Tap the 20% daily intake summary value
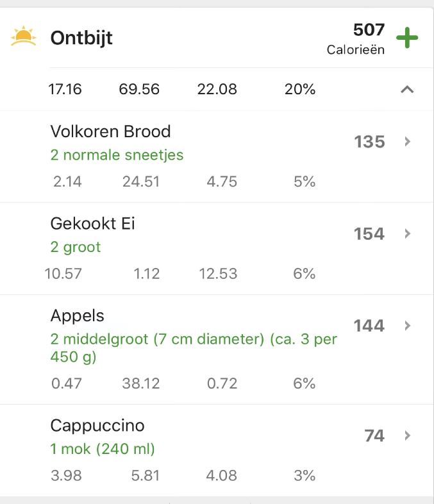Screen dimensions: 434x504 (x=300, y=89)
